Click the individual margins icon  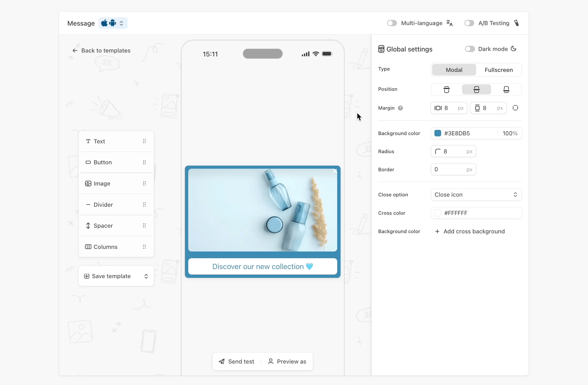[x=515, y=108]
